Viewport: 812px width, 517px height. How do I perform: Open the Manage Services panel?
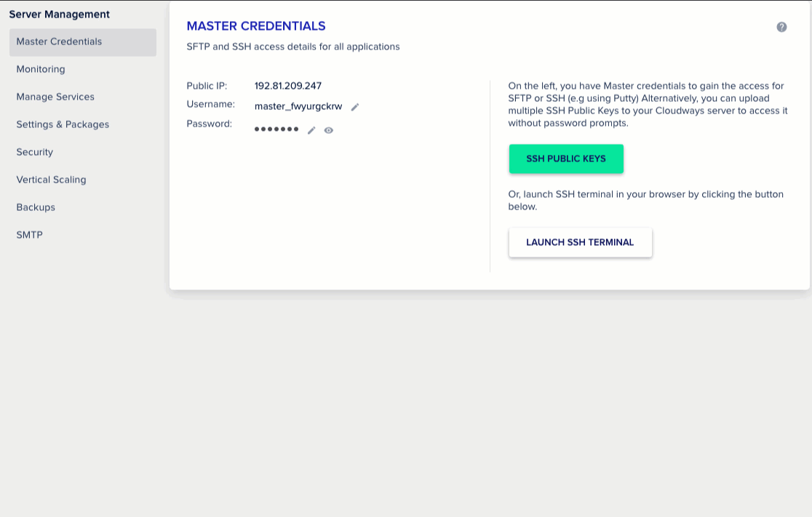tap(55, 97)
